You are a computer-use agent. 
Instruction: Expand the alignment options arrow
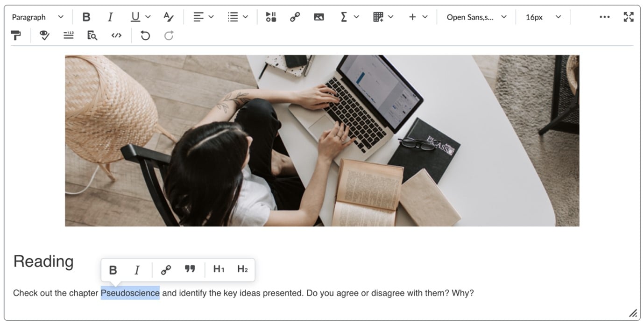click(211, 17)
